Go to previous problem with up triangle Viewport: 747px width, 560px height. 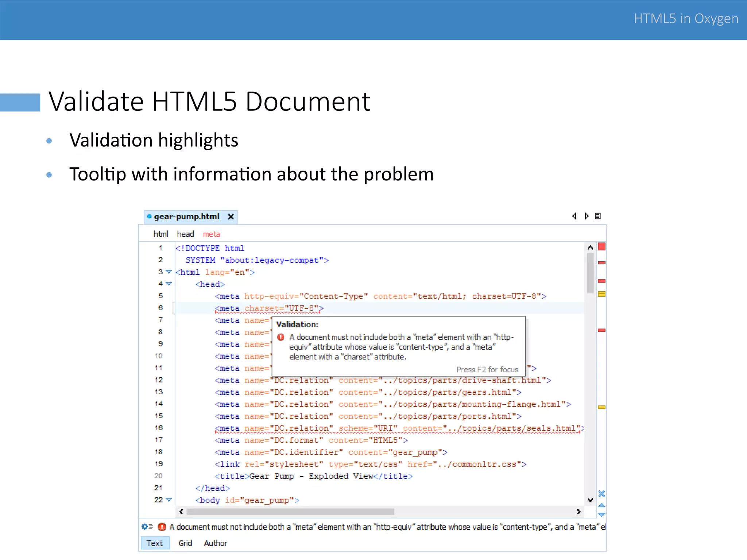(602, 505)
